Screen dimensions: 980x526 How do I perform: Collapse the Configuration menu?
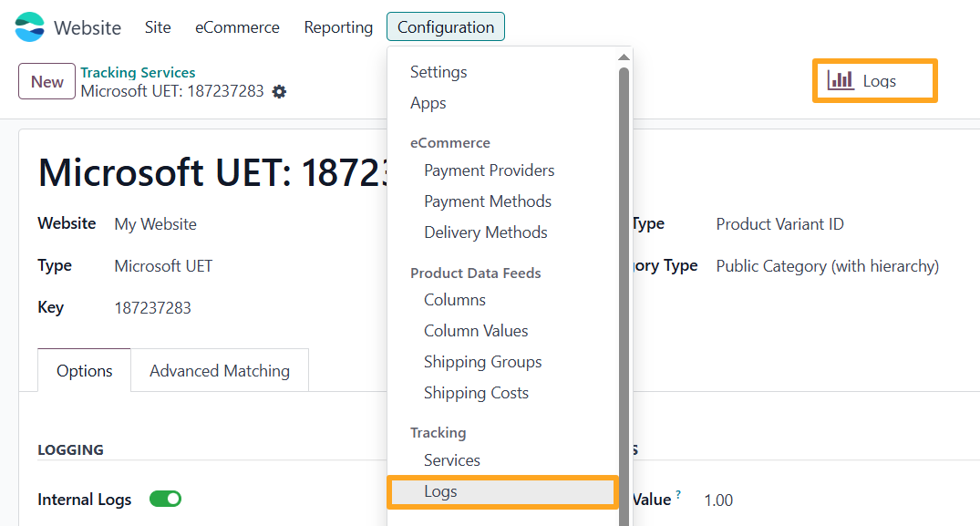tap(445, 27)
